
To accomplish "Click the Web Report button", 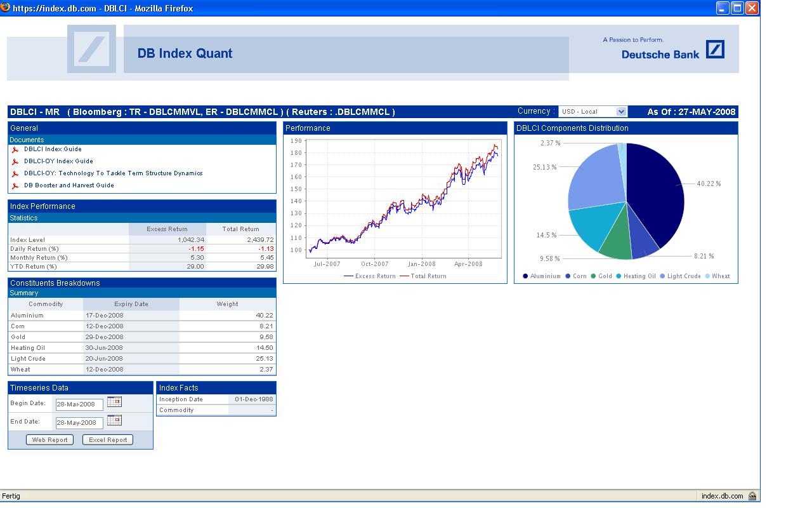I will click(50, 440).
